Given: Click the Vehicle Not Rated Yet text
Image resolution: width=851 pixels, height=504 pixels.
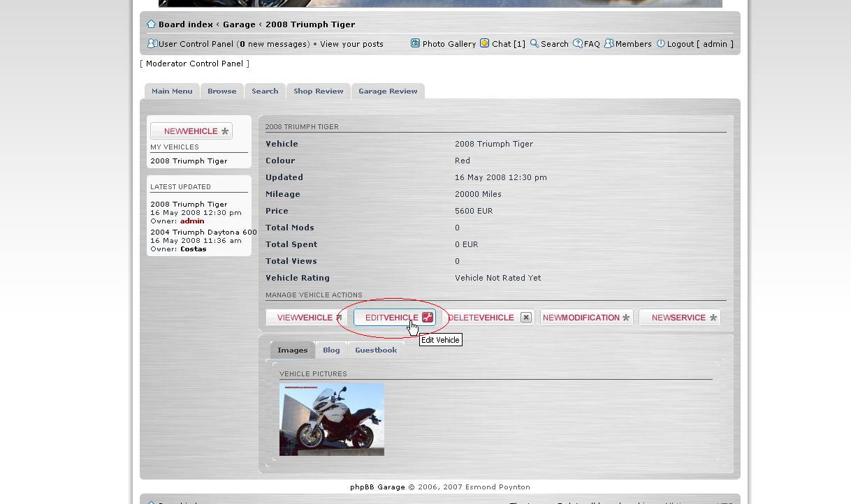Looking at the screenshot, I should [497, 278].
